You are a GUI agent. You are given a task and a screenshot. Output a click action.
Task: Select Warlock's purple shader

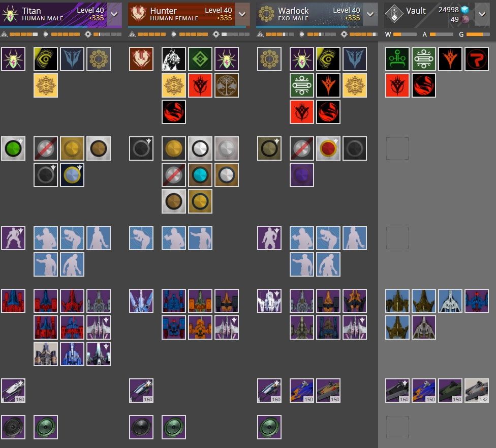click(302, 175)
